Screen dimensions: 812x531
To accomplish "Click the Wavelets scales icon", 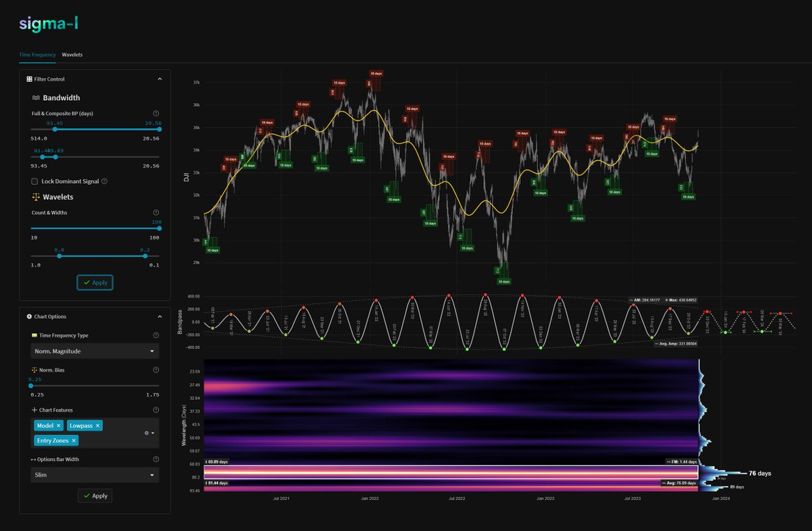I will 36,197.
